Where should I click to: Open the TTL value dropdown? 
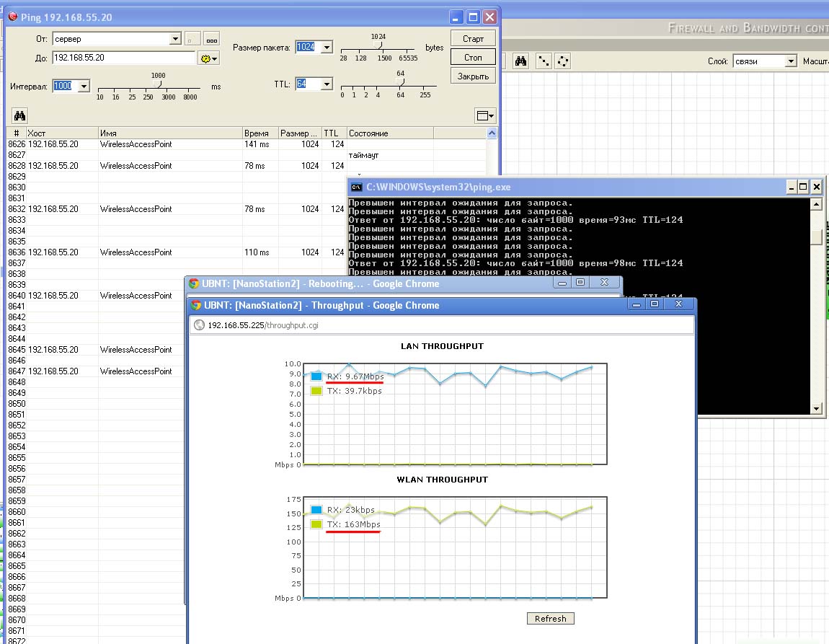click(x=326, y=84)
